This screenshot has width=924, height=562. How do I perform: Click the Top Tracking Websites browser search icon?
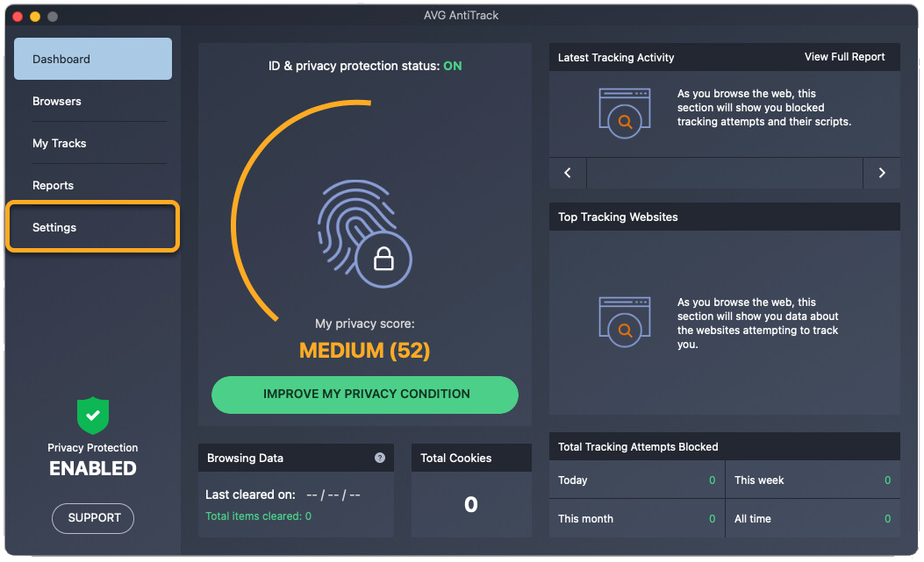(x=625, y=317)
